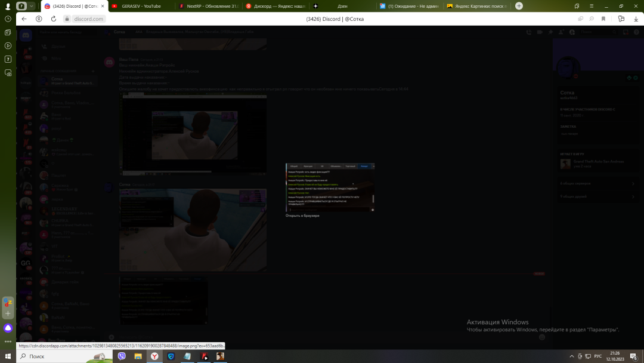Switch to the Яндекс Картинки tab
The image size is (644, 363).
coord(477,6)
